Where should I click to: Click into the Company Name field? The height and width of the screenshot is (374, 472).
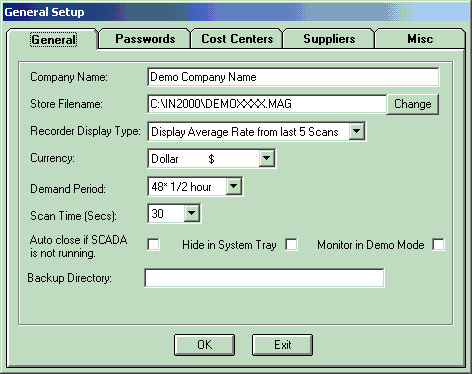[x=293, y=77]
